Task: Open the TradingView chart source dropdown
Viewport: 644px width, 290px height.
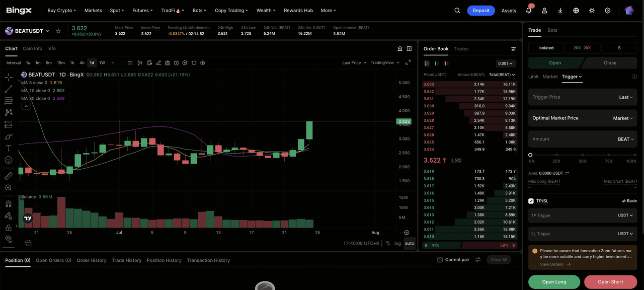Action: [x=385, y=63]
